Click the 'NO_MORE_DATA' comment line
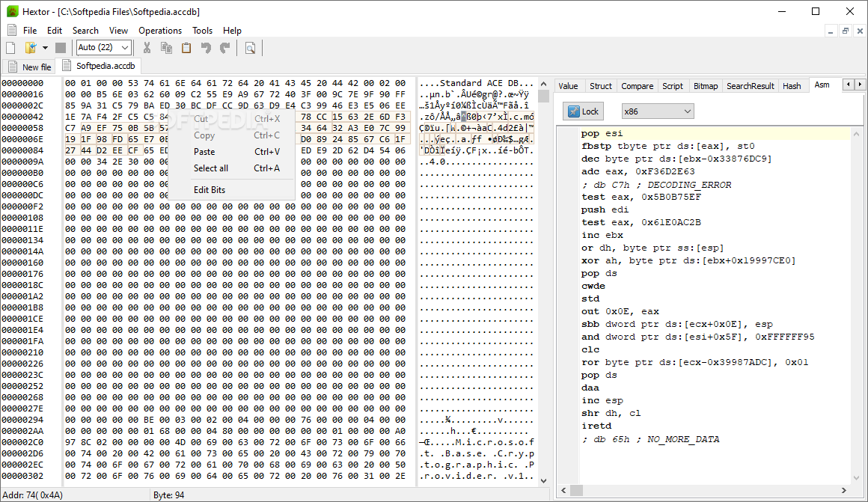This screenshot has width=868, height=502. (x=650, y=439)
